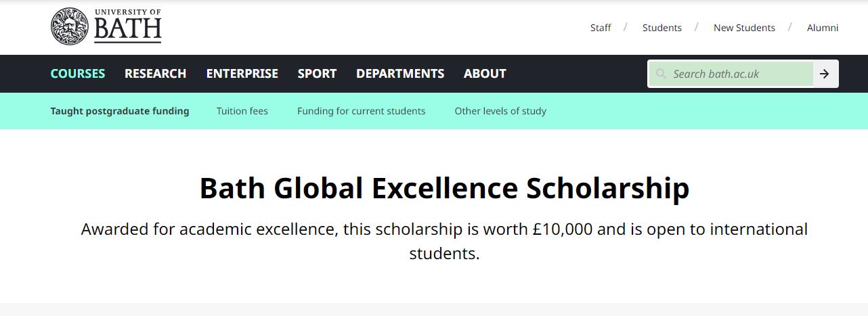Open the Courses menu item

coord(78,74)
